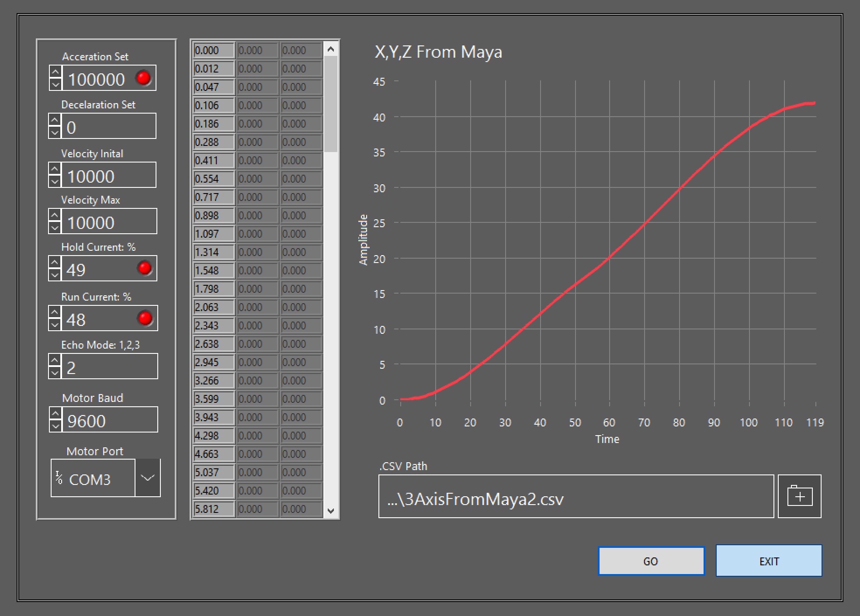Click the .CSV Path field with 3AxisFromMaya2.csv

point(576,496)
